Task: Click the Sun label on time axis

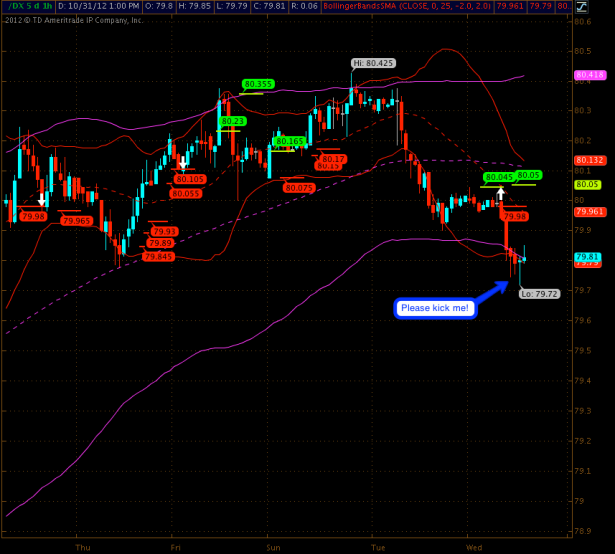Action: 272,547
